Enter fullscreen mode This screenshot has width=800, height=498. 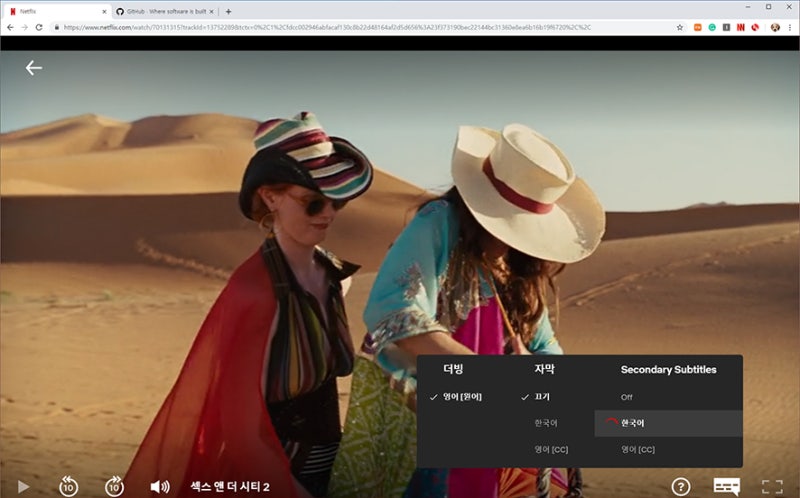click(x=772, y=486)
